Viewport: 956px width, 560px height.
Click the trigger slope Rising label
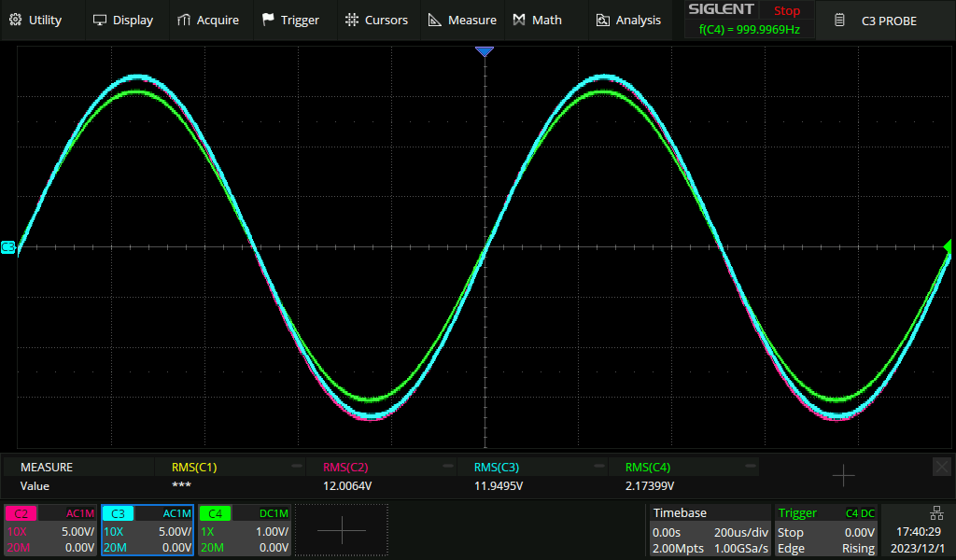point(859,549)
